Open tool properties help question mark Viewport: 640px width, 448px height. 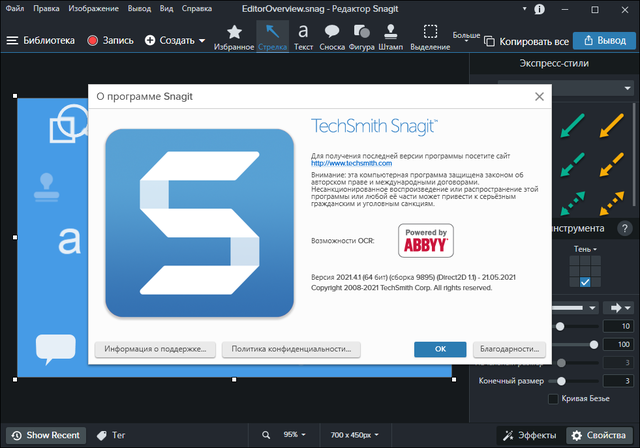(x=624, y=228)
